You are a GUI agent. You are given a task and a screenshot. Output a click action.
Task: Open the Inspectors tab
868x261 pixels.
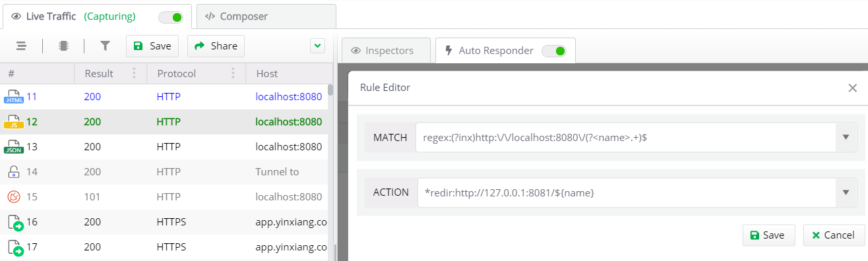pos(386,50)
